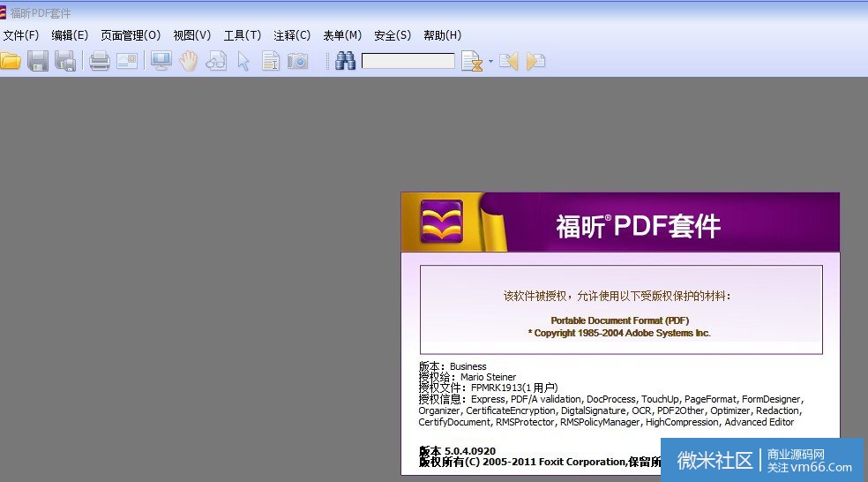Click the 授权给: Mario Steiner line

[468, 377]
